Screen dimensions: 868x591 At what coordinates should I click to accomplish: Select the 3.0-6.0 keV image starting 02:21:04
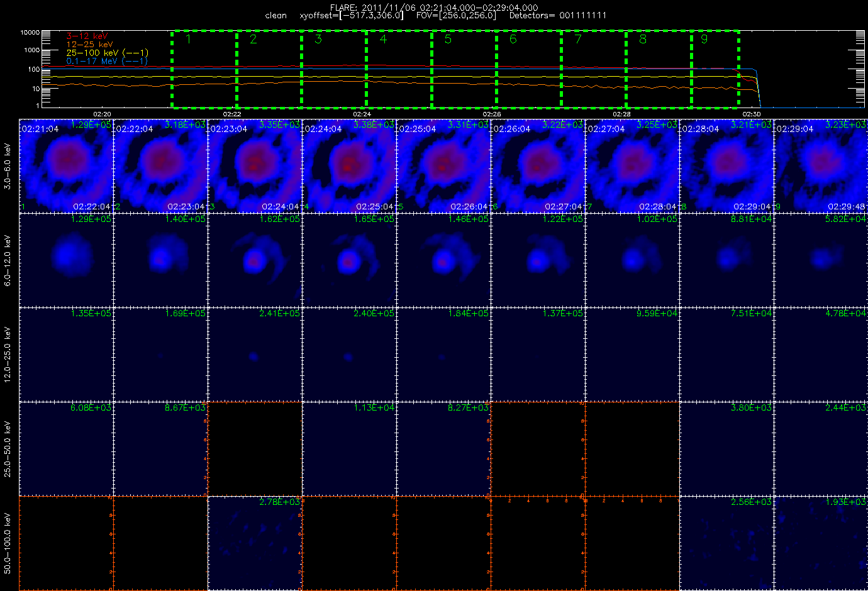click(66, 165)
